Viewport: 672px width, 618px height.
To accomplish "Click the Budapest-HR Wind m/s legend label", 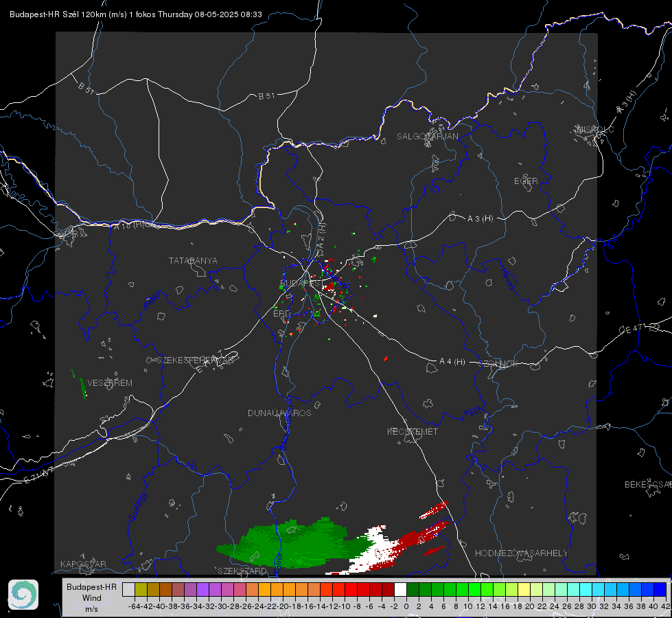I will pos(91,597).
